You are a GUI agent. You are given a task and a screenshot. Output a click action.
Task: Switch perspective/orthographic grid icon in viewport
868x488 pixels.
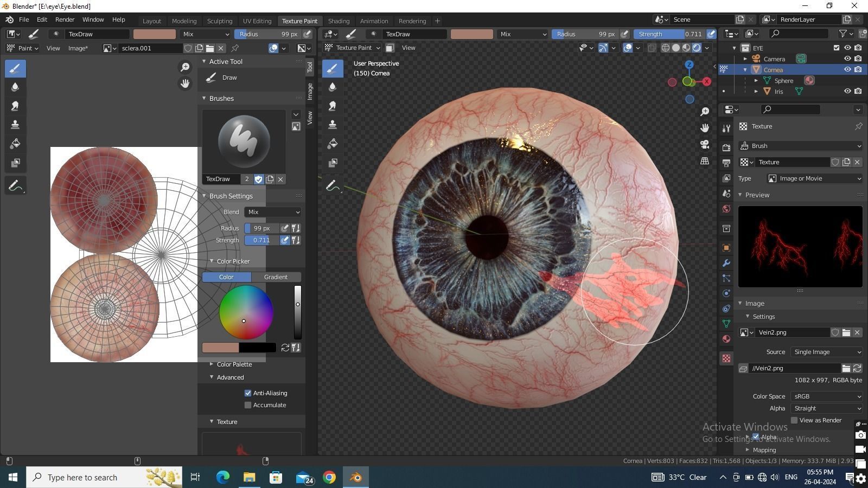[705, 161]
